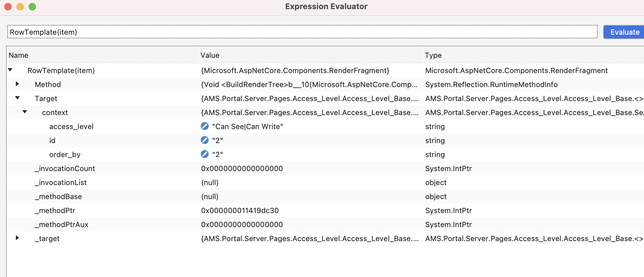Collapse the RowTemplate(item) root node
644x277 pixels.
point(10,70)
